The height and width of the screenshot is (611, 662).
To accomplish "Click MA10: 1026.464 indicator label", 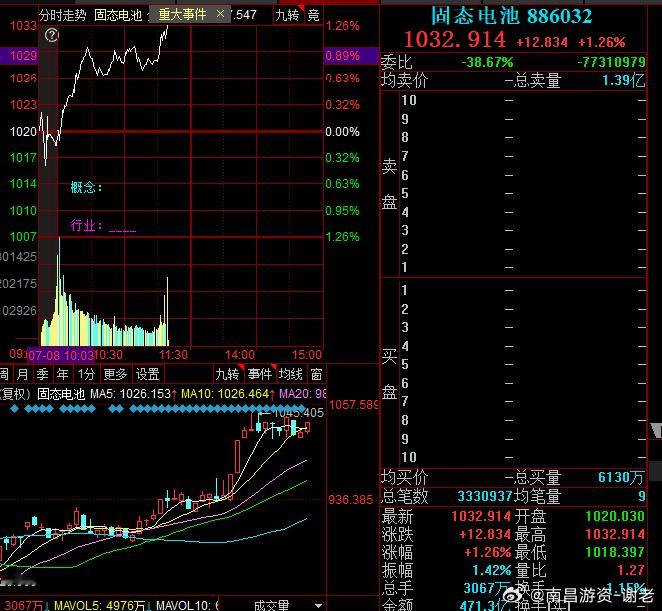I will coord(228,394).
